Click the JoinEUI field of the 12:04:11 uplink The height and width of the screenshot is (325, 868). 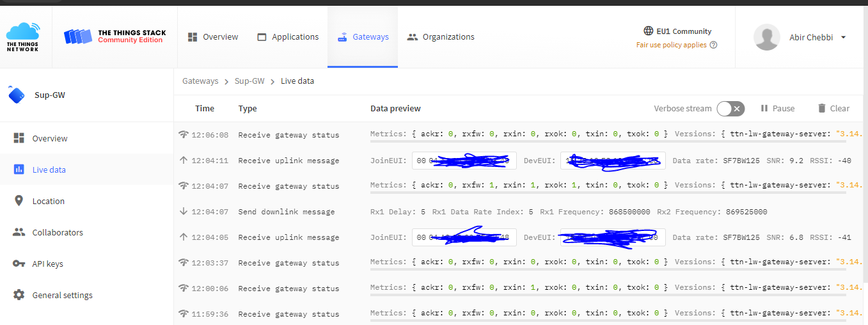tap(464, 161)
